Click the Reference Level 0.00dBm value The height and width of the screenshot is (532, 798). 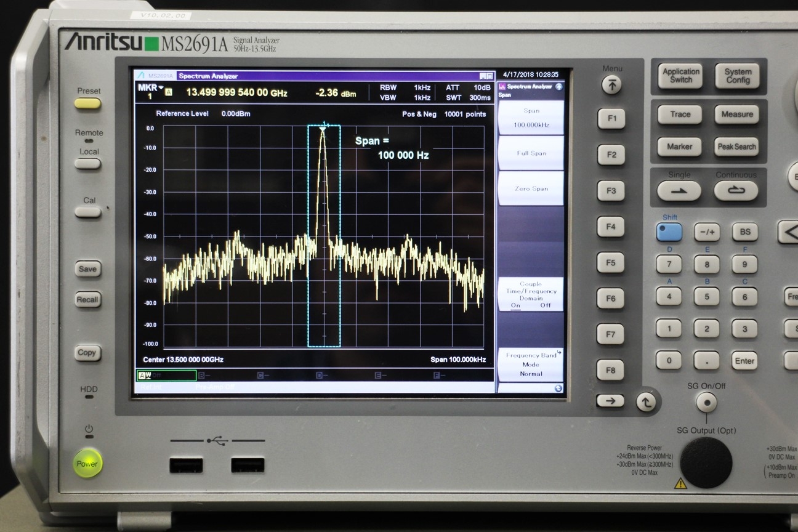[x=236, y=114]
